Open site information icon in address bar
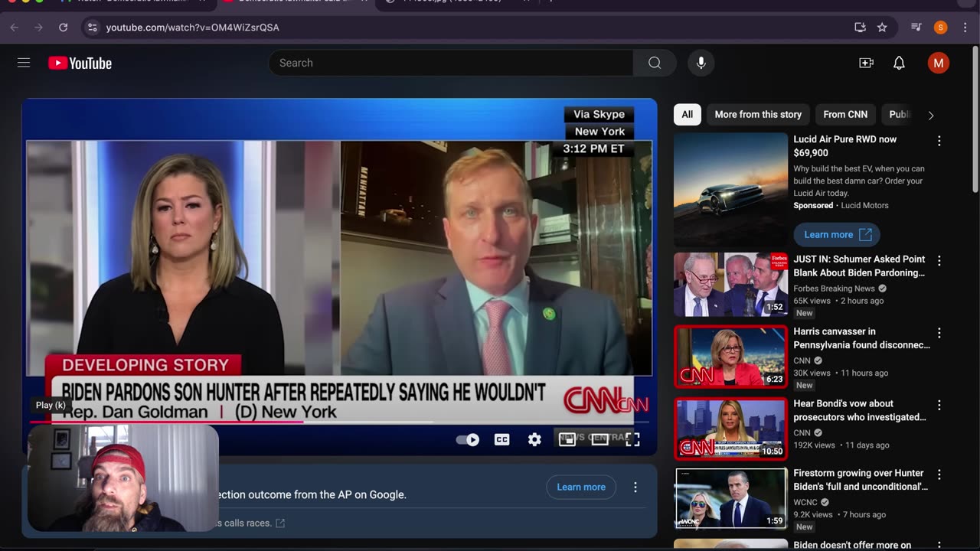 click(93, 28)
